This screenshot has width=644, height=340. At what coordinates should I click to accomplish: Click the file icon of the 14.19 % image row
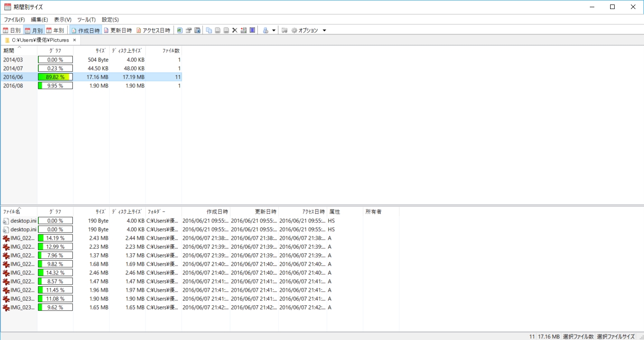(6, 238)
